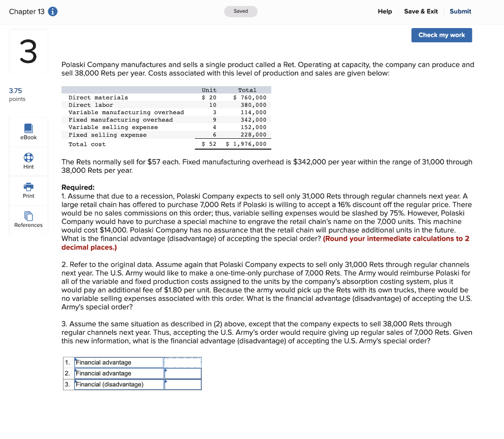Image resolution: width=504 pixels, height=439 pixels.
Task: Click the Print icon to print the problem
Action: (x=28, y=190)
